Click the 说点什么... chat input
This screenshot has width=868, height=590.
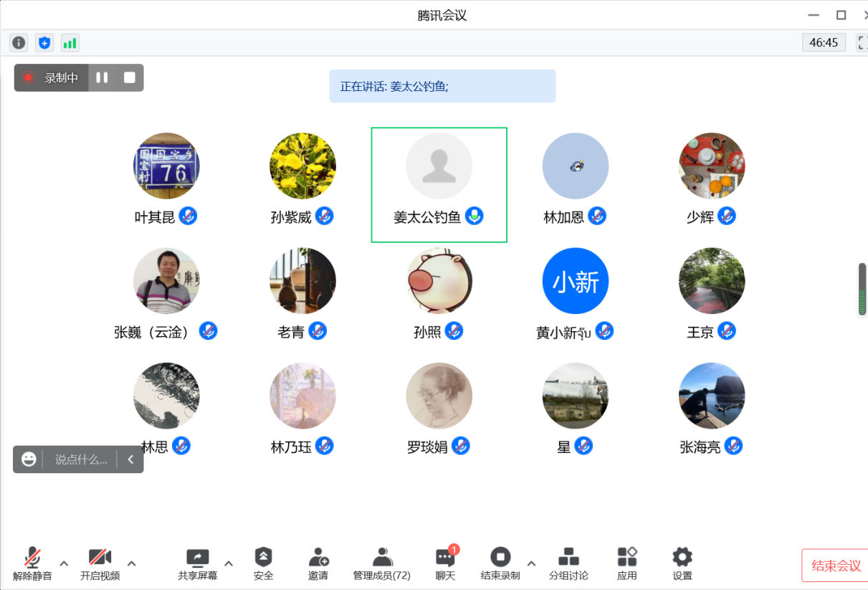(x=81, y=460)
